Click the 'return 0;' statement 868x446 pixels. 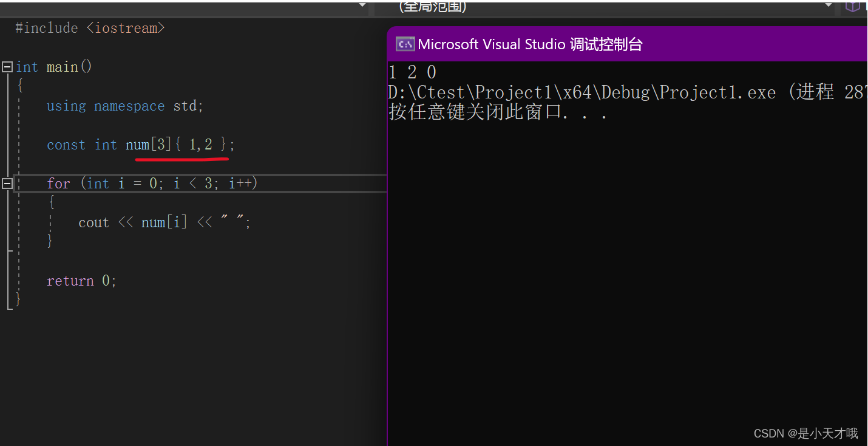pyautogui.click(x=81, y=281)
